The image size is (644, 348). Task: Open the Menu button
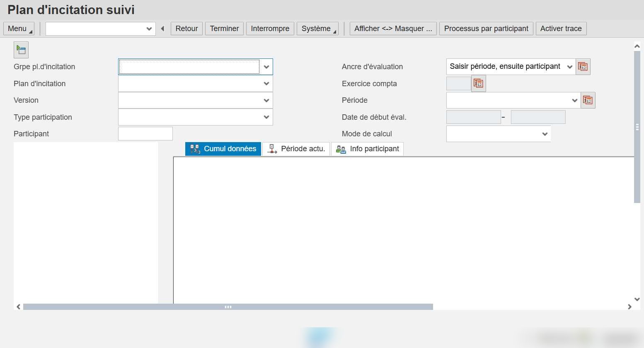click(x=19, y=29)
